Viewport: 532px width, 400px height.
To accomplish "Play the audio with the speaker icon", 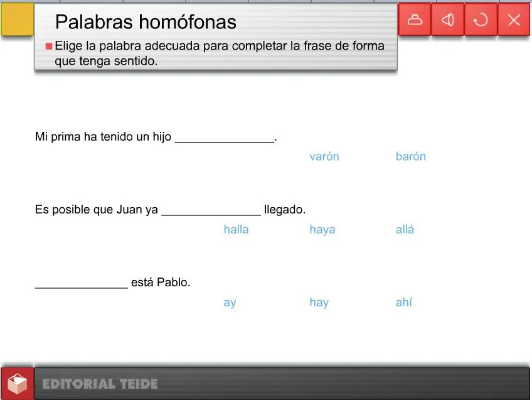I will pyautogui.click(x=447, y=19).
